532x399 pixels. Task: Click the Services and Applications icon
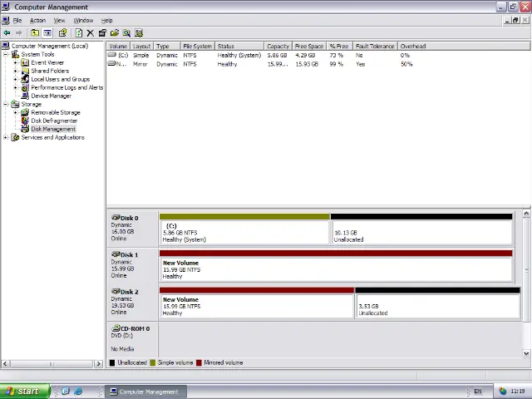click(15, 137)
